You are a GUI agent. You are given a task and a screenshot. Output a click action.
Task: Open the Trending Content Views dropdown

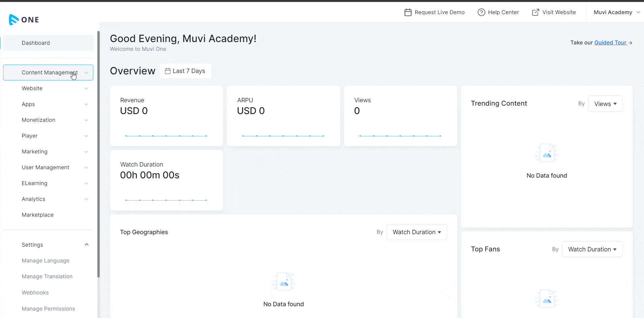tap(605, 104)
